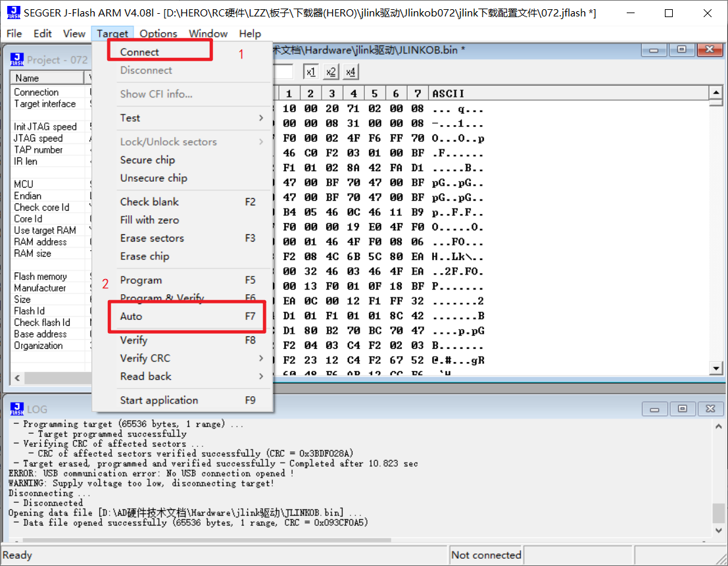Screen dimensions: 728x566
Task: Close the LOG window
Action: (x=710, y=409)
